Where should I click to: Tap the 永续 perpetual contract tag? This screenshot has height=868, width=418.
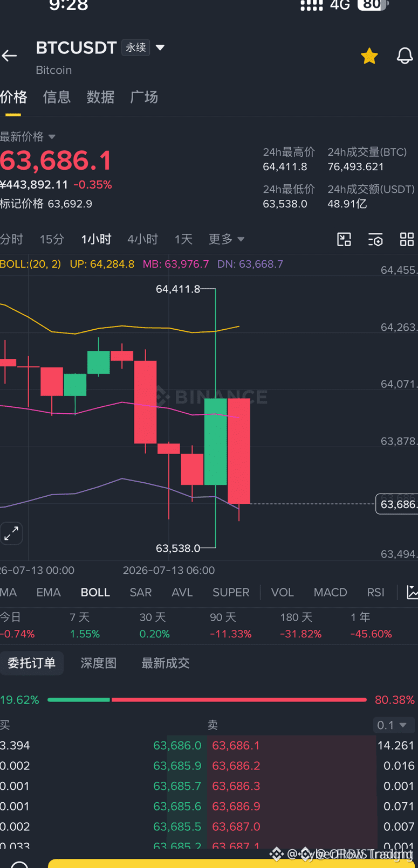[136, 47]
